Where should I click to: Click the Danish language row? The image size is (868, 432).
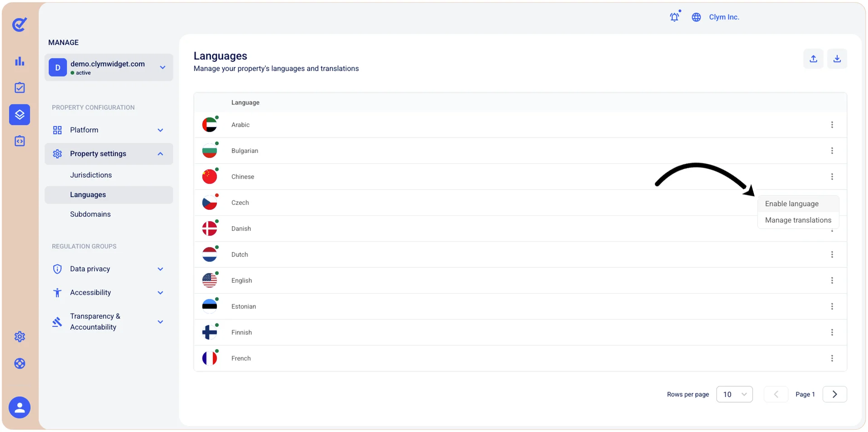[520, 229]
